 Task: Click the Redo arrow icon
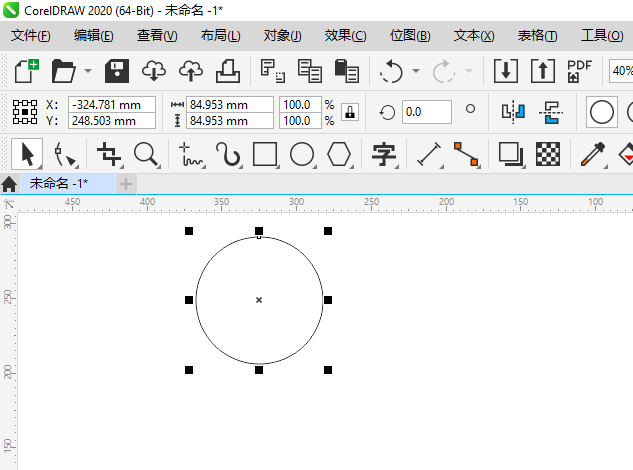444,71
